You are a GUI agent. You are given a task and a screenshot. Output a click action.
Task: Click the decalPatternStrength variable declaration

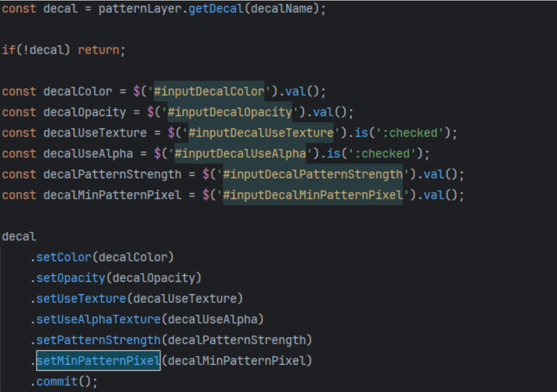pyautogui.click(x=112, y=174)
